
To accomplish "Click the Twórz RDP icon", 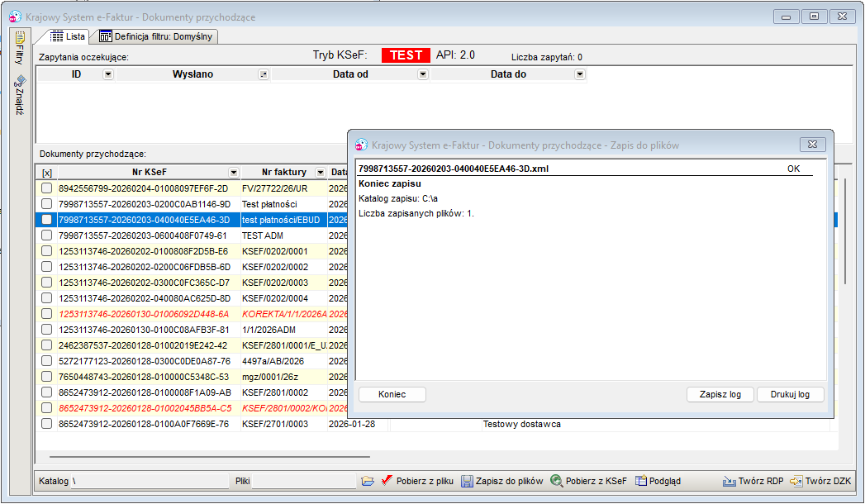I will [730, 481].
